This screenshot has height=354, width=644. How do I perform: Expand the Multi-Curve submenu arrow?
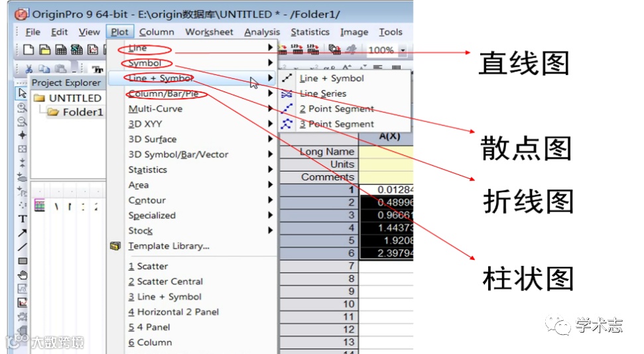[x=270, y=109]
